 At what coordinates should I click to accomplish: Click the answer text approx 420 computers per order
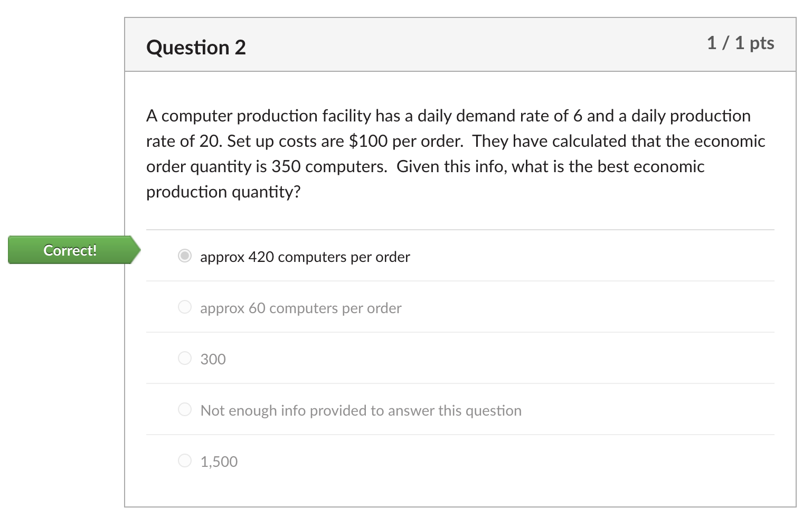point(305,257)
